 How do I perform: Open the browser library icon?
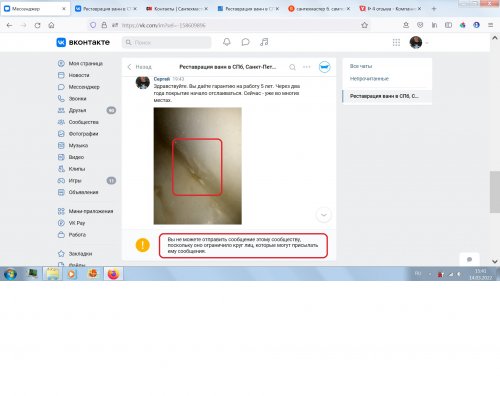[434, 25]
